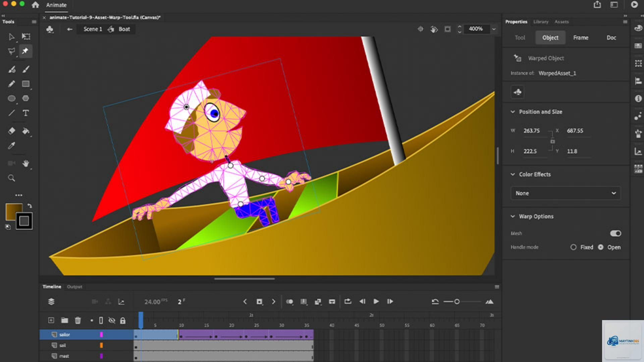Open more tools ellipsis in toolbar

(18, 195)
